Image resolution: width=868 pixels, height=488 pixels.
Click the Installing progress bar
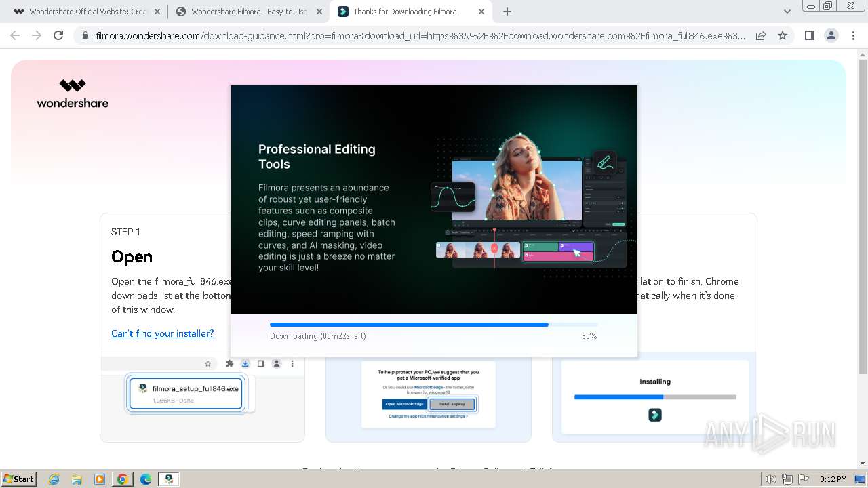click(x=655, y=397)
